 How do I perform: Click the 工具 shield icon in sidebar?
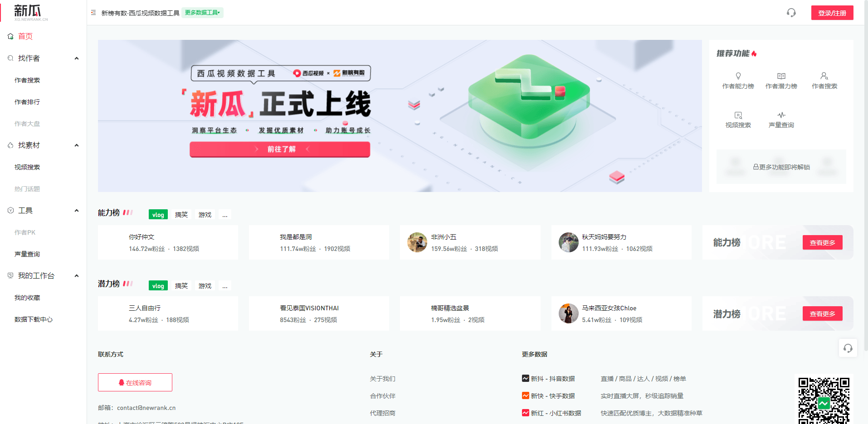10,210
